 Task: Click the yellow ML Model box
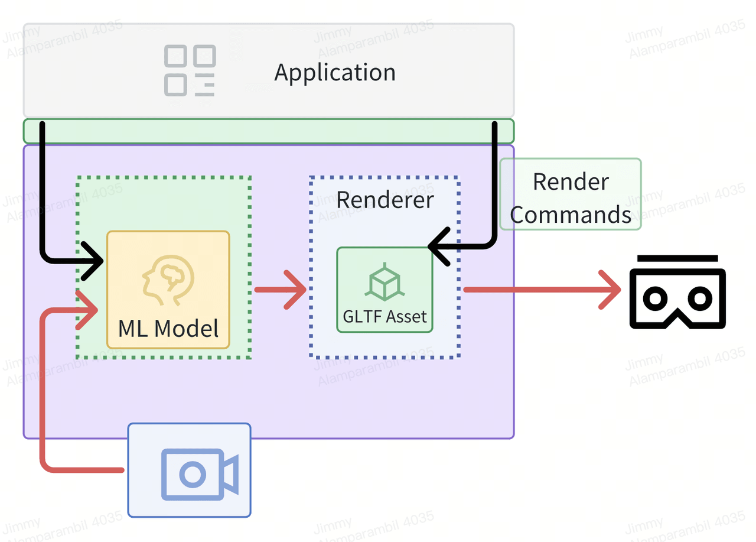tap(168, 290)
